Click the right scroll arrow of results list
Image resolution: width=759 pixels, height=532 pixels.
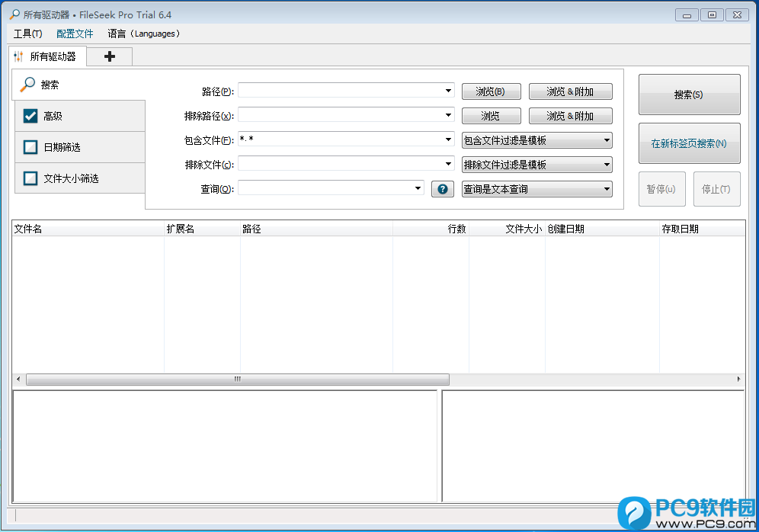(x=738, y=379)
